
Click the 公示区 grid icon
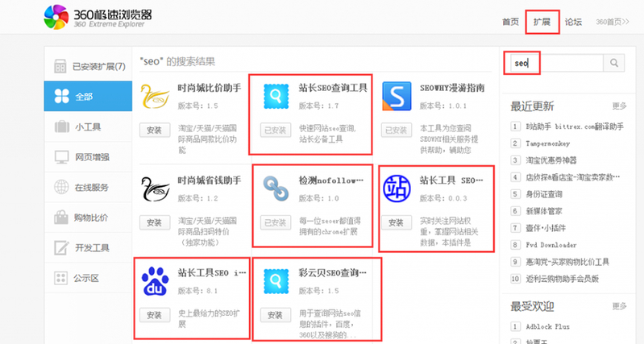pyautogui.click(x=60, y=278)
